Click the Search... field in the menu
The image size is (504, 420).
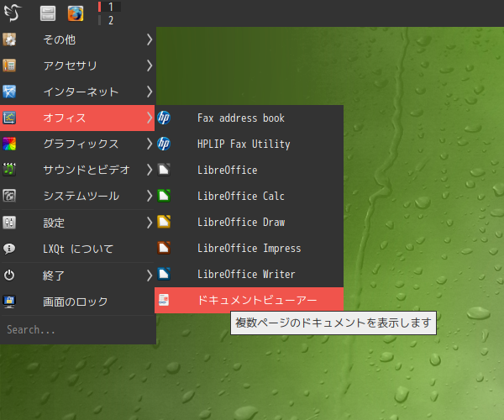pyautogui.click(x=77, y=329)
